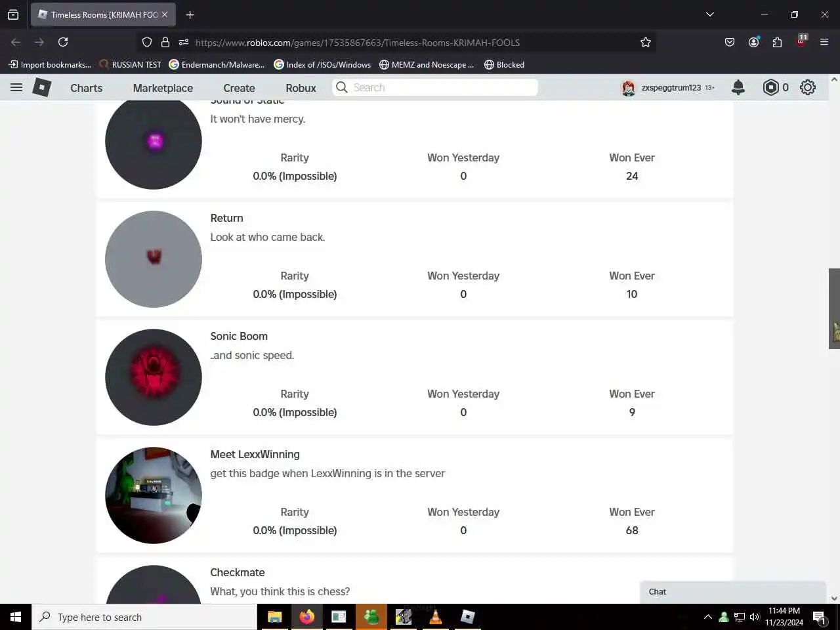
Task: Open the Firefox application menu
Action: [824, 42]
